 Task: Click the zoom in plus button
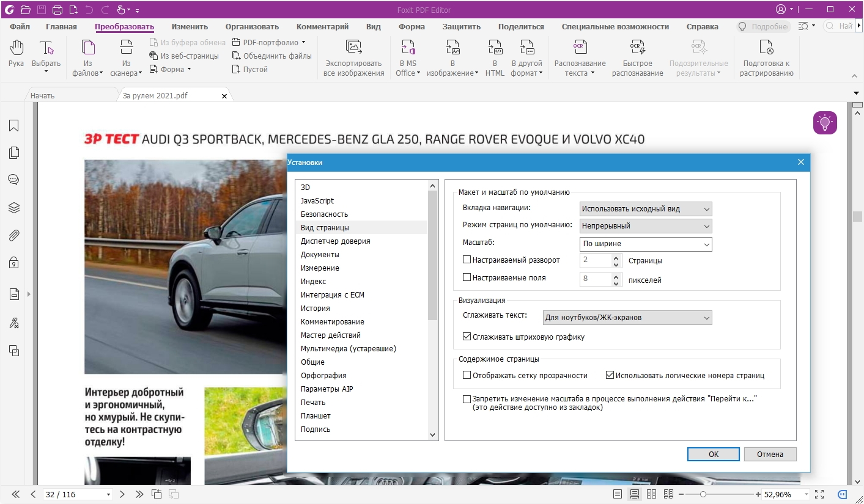tap(758, 494)
